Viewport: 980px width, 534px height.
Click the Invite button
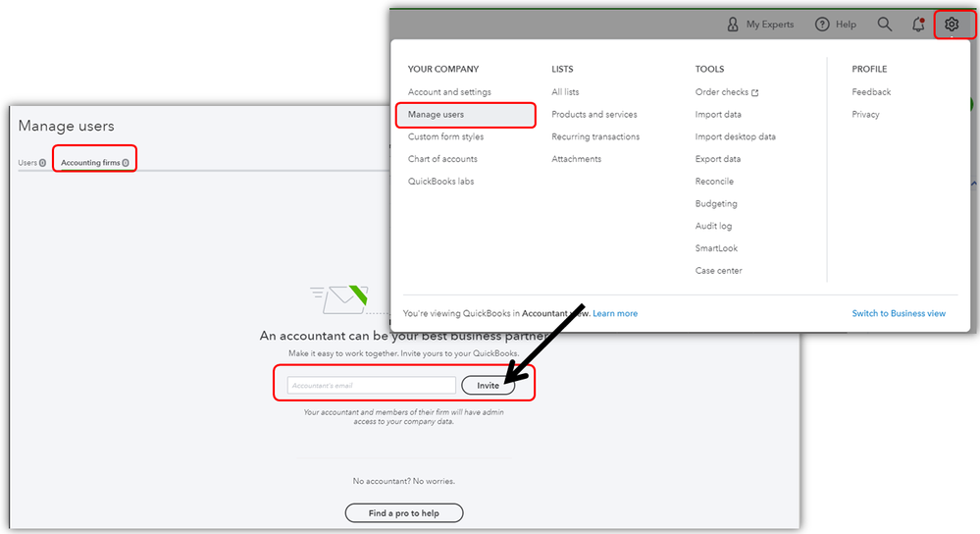click(x=489, y=385)
